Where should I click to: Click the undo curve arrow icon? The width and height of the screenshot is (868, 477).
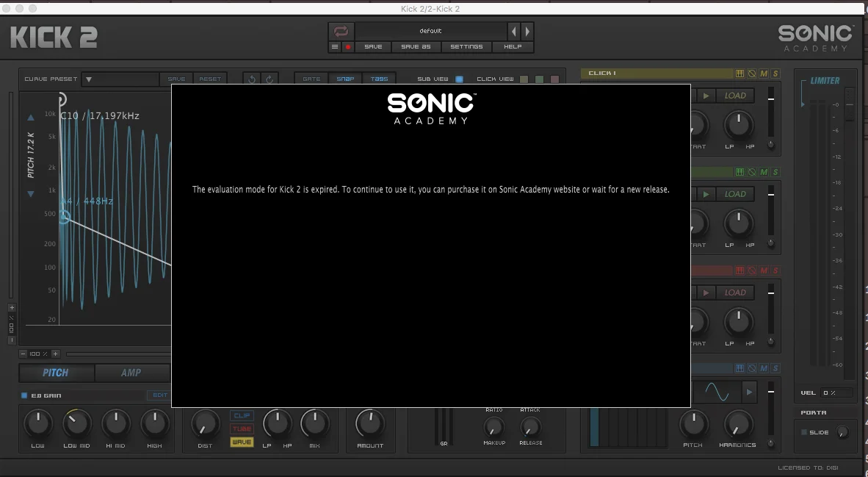click(x=251, y=79)
